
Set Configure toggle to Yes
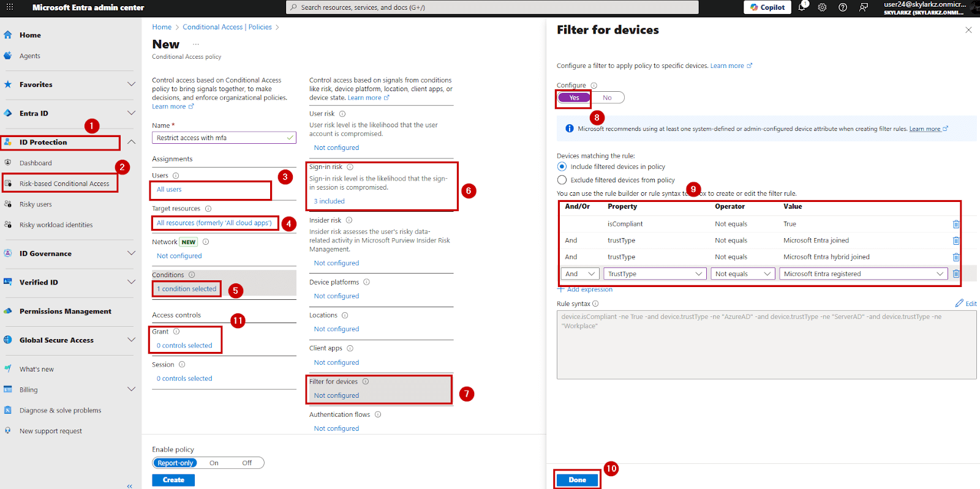pyautogui.click(x=575, y=98)
